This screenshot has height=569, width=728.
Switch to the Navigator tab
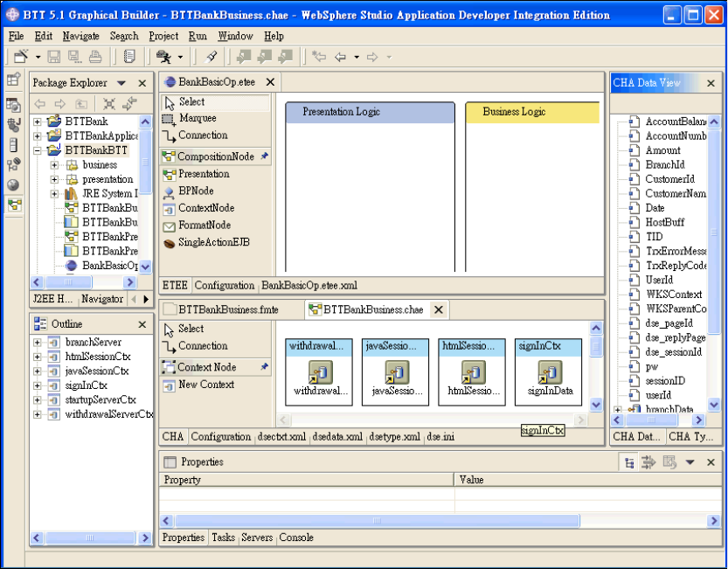pyautogui.click(x=102, y=299)
